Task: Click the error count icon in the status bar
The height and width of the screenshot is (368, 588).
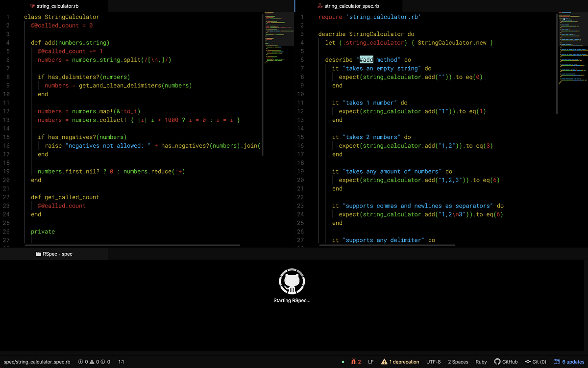Action: point(81,362)
